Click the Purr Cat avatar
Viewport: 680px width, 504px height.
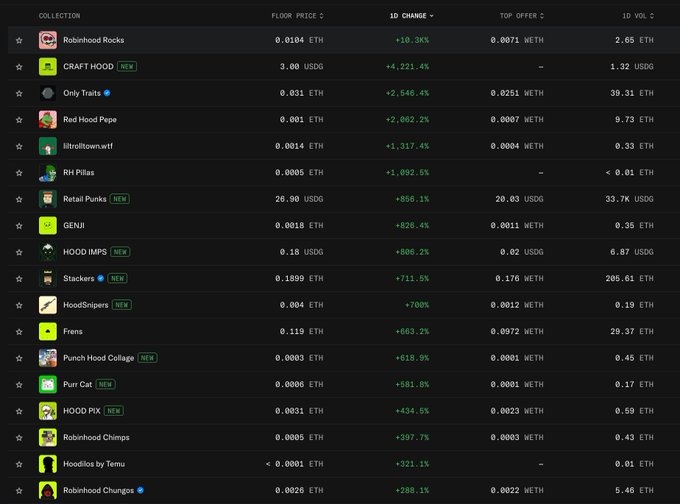[48, 384]
